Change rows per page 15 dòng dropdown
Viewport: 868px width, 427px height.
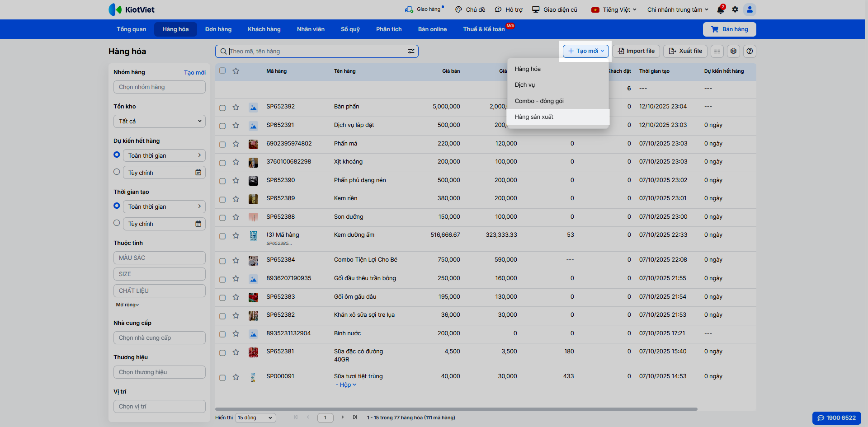pos(256,418)
